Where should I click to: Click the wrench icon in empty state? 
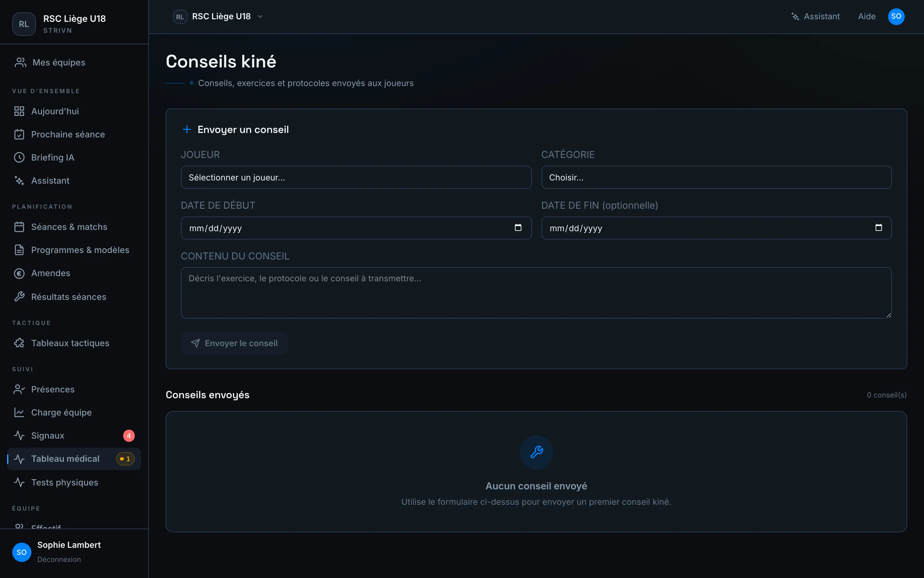tap(536, 452)
